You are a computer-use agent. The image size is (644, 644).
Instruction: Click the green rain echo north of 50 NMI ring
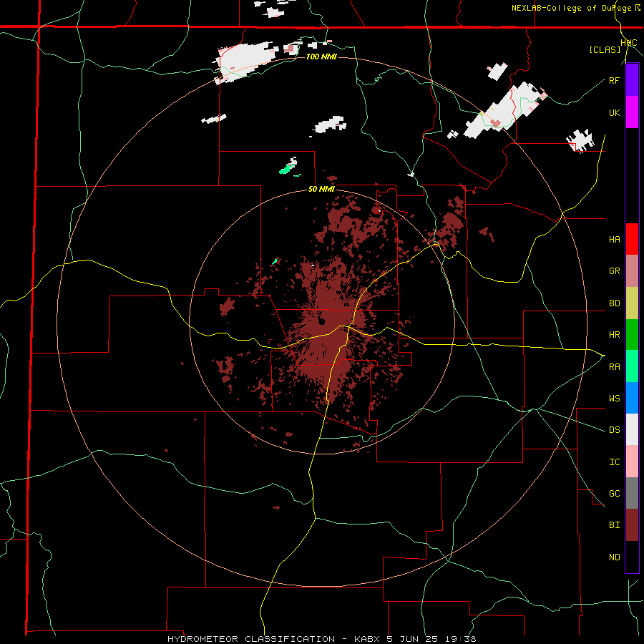click(287, 168)
